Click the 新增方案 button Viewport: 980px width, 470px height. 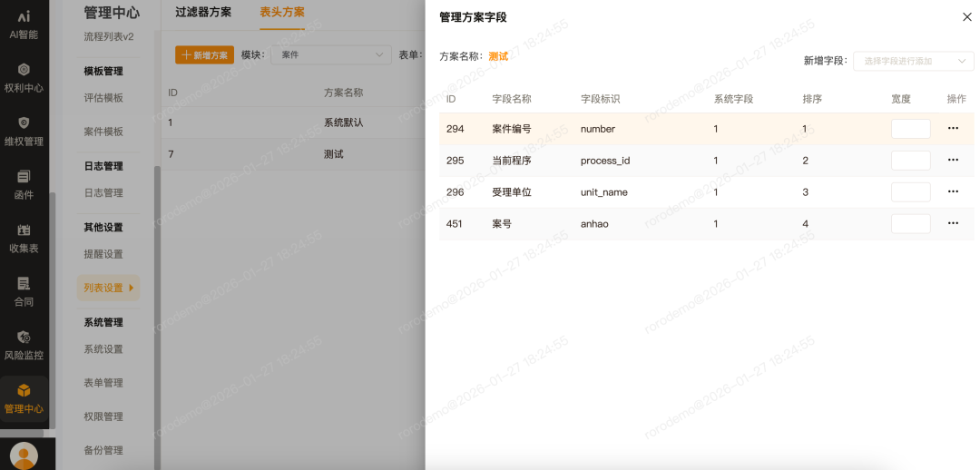(x=204, y=55)
